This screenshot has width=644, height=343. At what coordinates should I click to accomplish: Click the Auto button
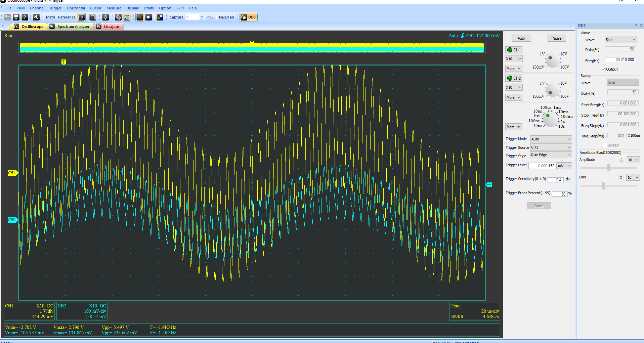click(521, 38)
